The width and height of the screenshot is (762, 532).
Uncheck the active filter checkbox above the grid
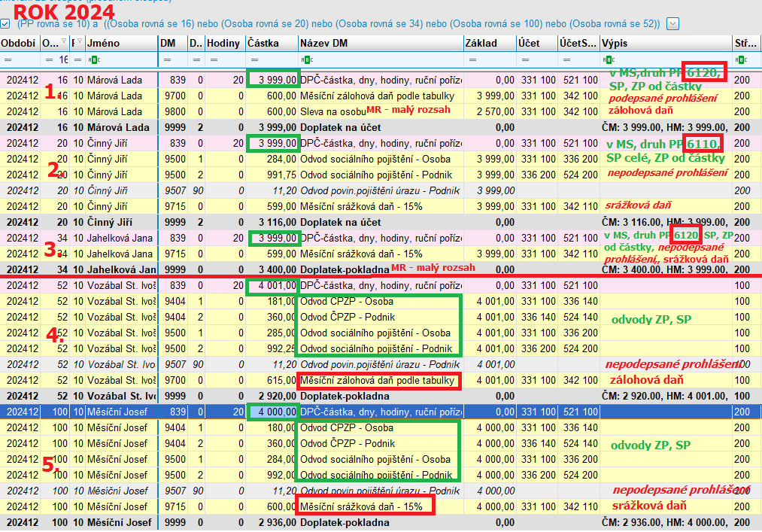click(x=5, y=23)
